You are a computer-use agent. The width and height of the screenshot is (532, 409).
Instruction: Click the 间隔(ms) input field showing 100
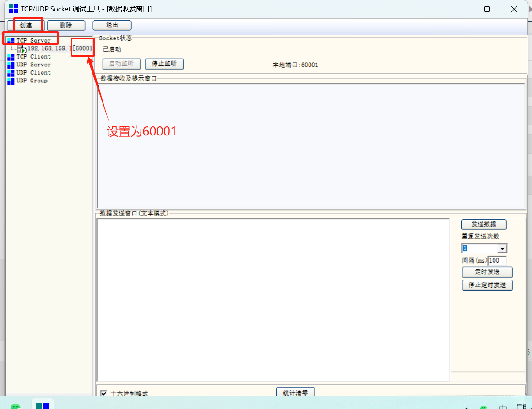[x=497, y=260]
